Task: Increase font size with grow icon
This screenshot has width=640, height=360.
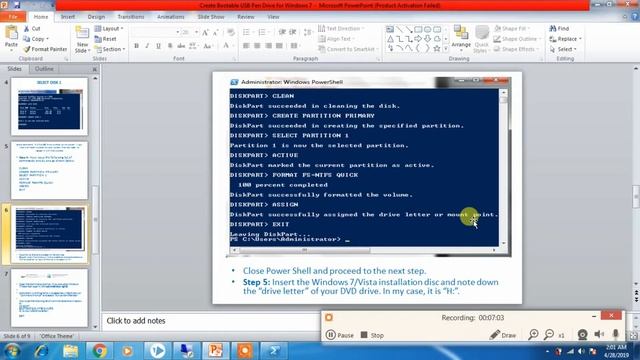Action: (205, 32)
